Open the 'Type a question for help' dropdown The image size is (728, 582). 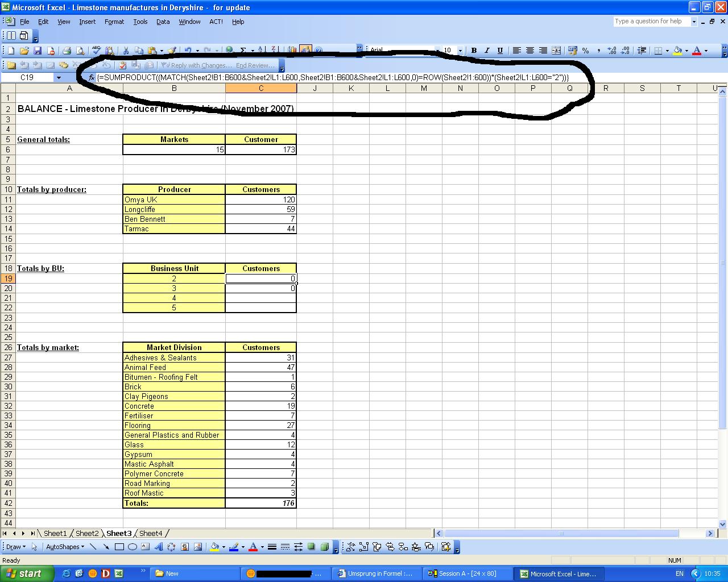pos(694,22)
